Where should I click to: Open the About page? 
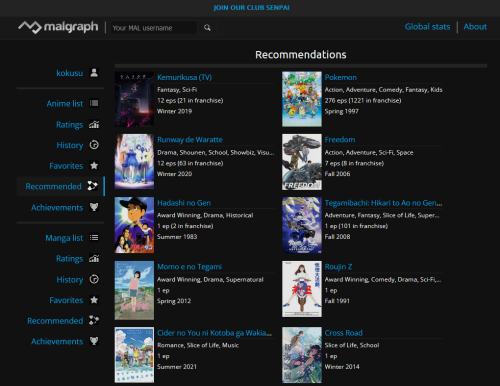(x=475, y=27)
